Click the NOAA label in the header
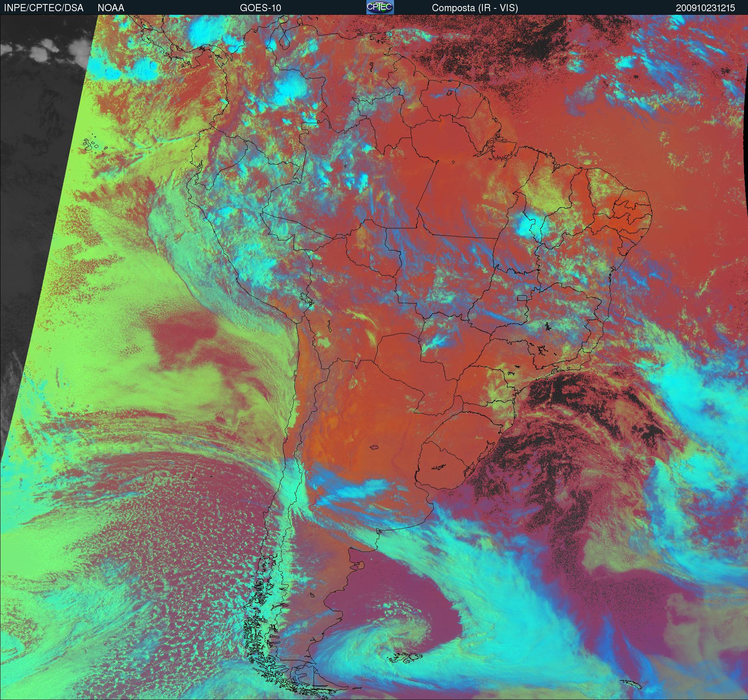Viewport: 748px width, 700px height. click(111, 8)
